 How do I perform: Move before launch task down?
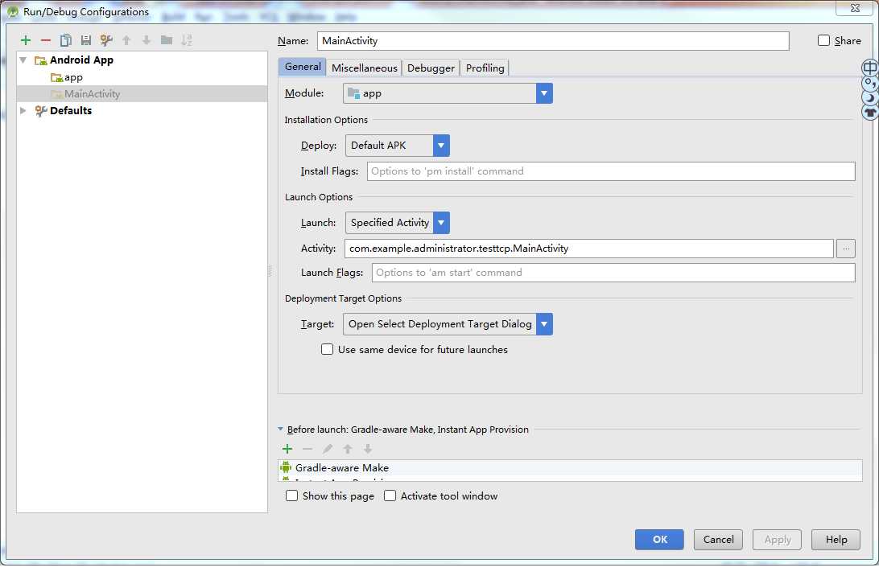(368, 449)
